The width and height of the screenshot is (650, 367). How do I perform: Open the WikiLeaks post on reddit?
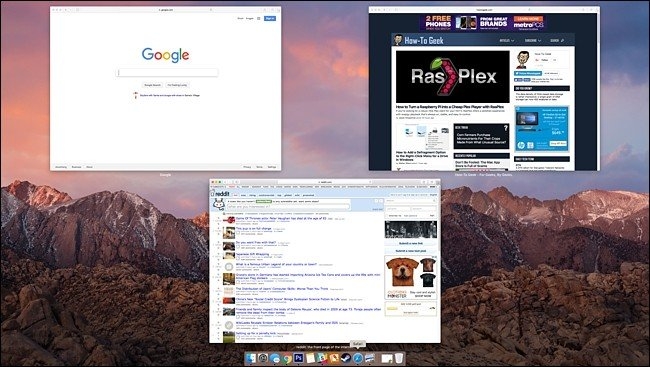(x=286, y=323)
